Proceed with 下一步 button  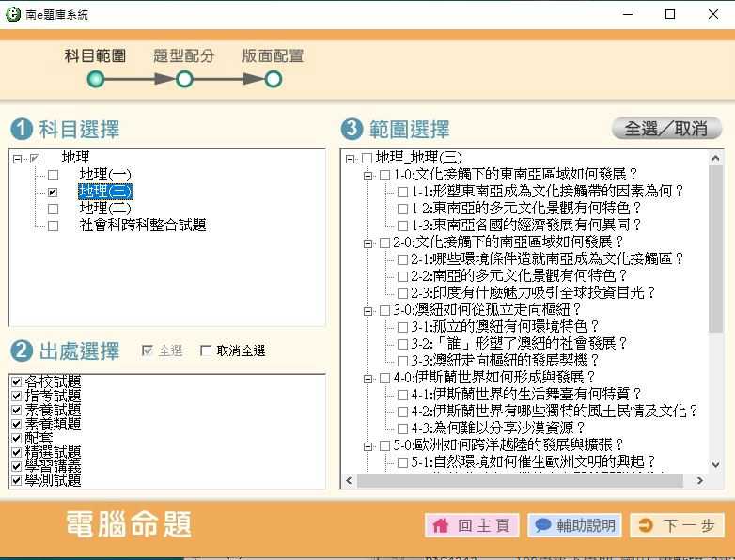[x=678, y=525]
